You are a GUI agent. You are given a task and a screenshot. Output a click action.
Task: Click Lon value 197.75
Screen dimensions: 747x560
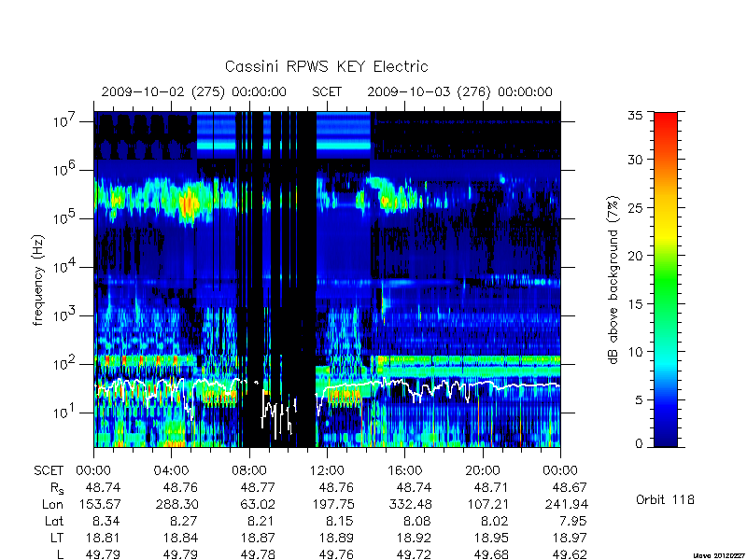point(332,504)
